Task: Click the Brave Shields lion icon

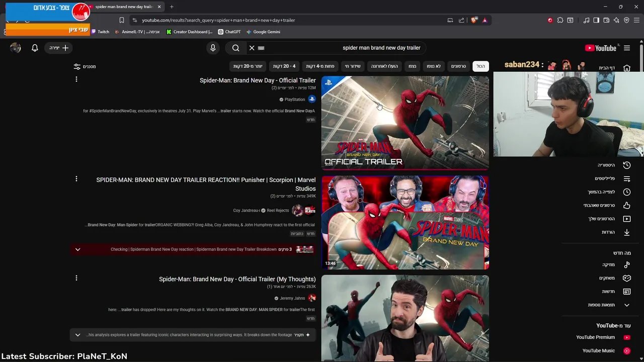Action: 474,20
